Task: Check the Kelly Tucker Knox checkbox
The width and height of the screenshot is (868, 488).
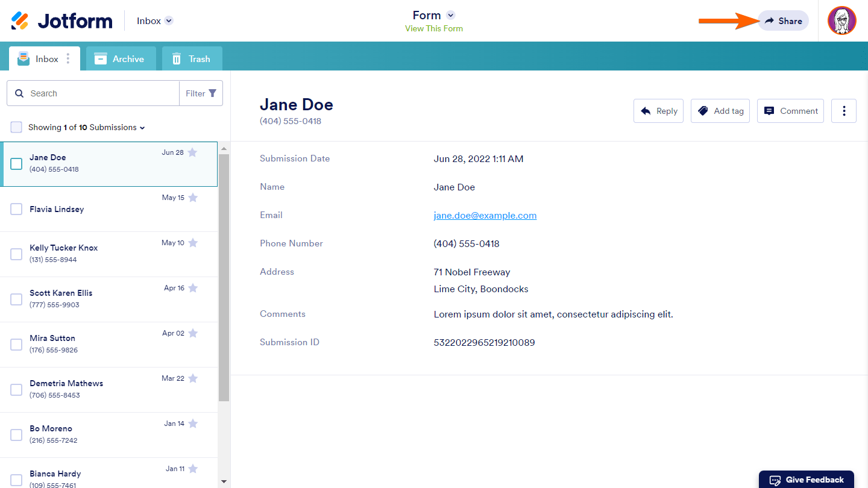Action: tap(16, 254)
